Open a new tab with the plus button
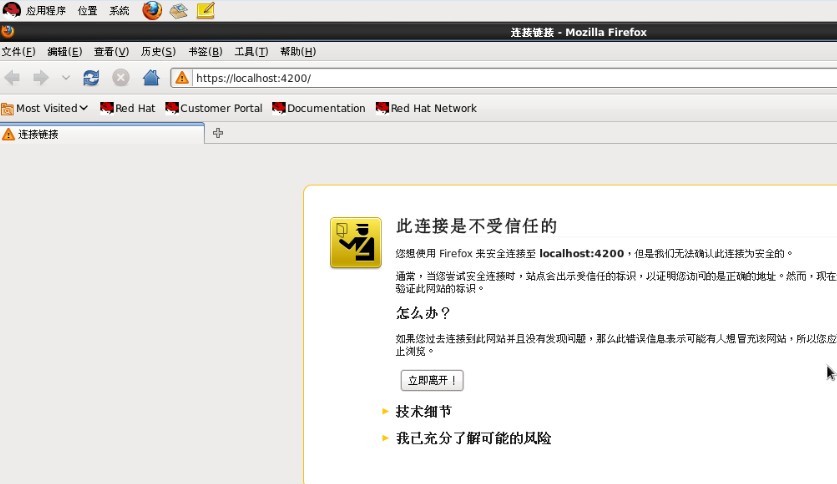This screenshot has width=837, height=484. pos(218,133)
